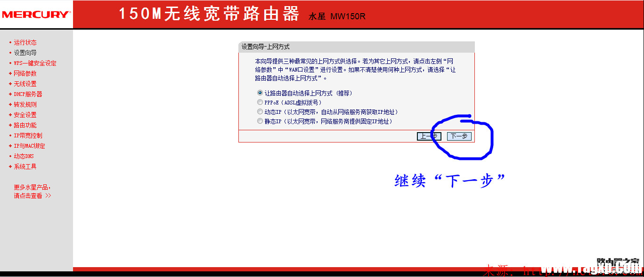This screenshot has height=277, width=644.
Task: Open 运行状态 in the sidebar
Action: pyautogui.click(x=25, y=42)
